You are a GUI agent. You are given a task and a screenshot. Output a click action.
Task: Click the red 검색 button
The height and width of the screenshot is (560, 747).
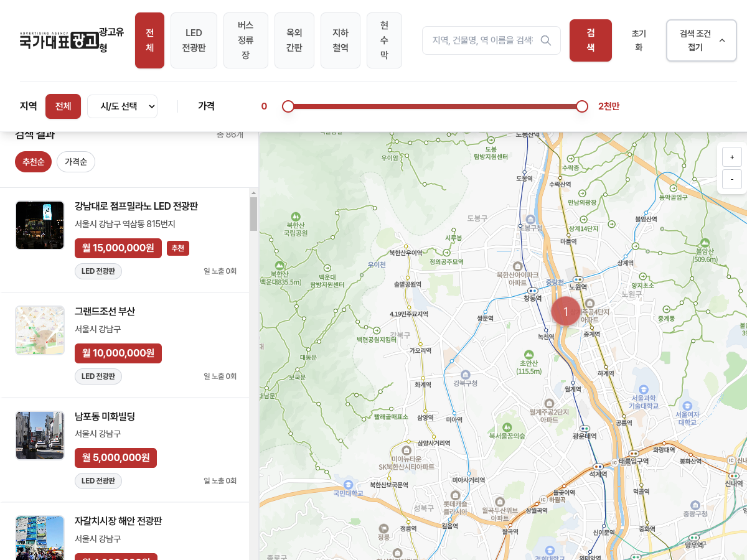(590, 40)
